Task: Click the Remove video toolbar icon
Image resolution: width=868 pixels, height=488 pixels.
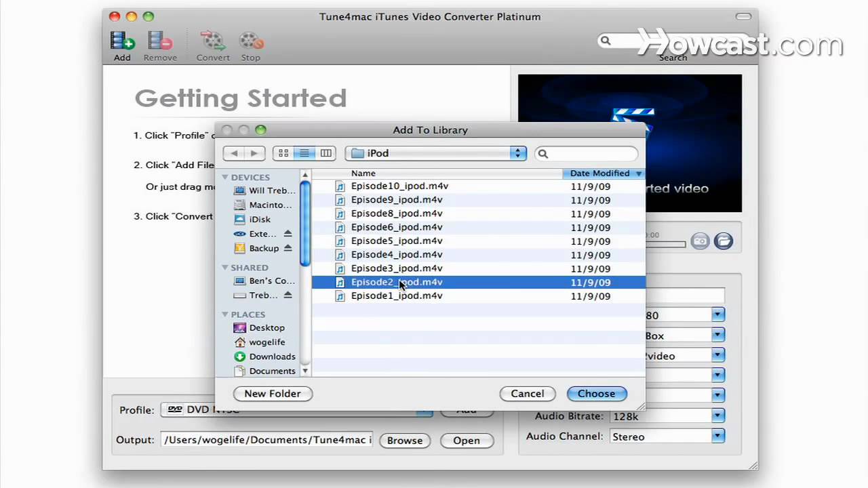Action: 160,42
